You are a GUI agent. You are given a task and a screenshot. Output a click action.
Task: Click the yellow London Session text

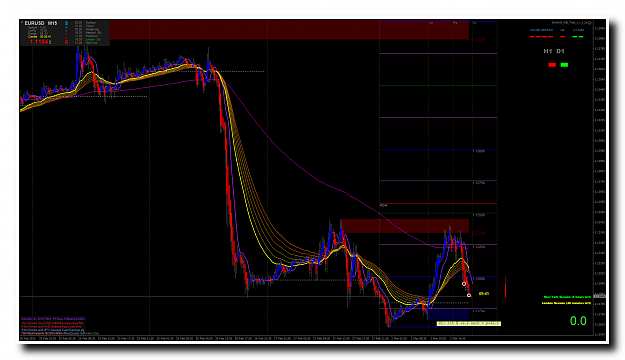[x=566, y=303]
